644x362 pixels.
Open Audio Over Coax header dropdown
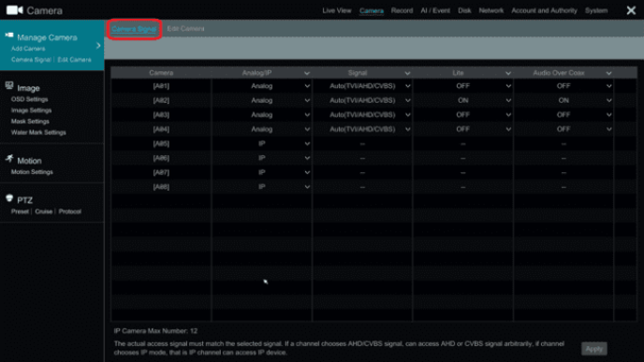point(608,73)
